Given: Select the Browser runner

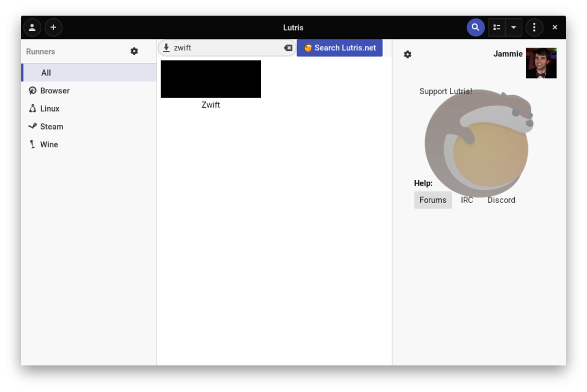Looking at the screenshot, I should pyautogui.click(x=54, y=91).
